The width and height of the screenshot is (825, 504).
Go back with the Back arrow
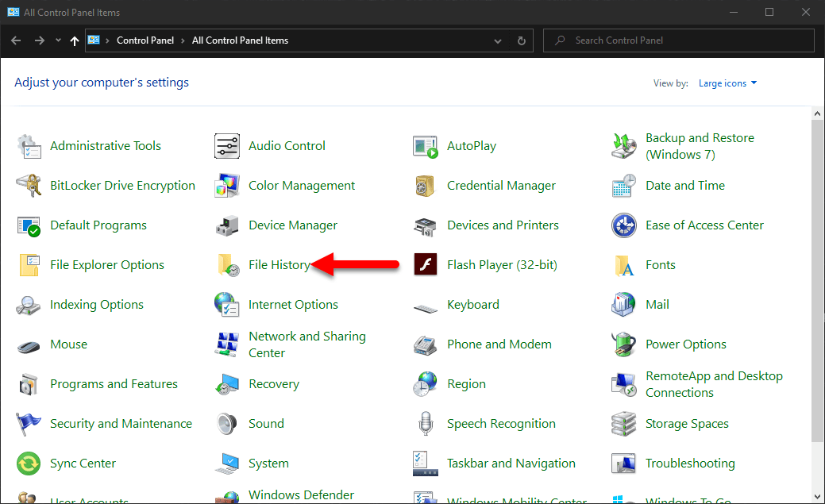(x=16, y=40)
